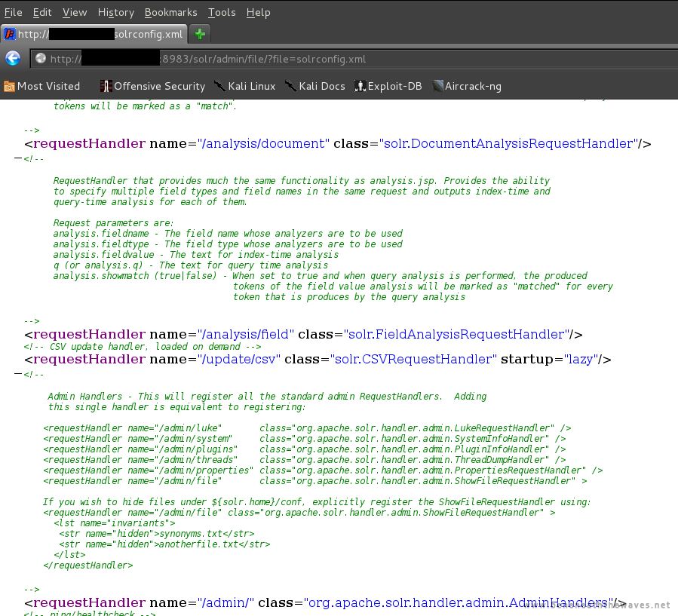The image size is (678, 616).
Task: Click the 'synonyms.txt' hidden str line
Action: [157, 534]
